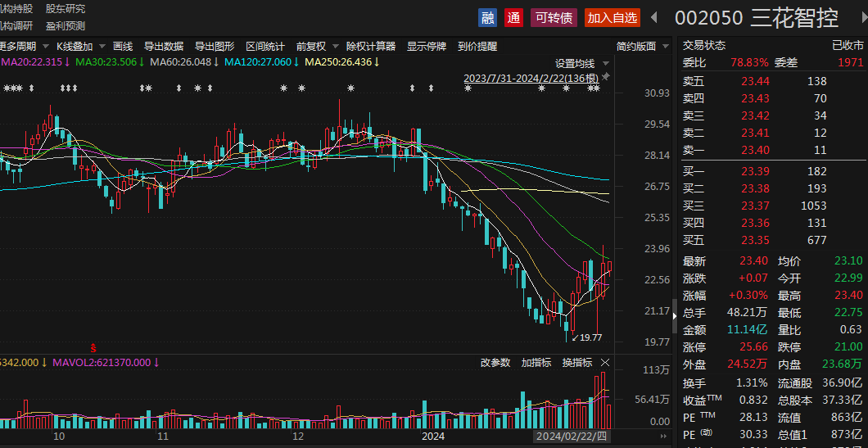Click the 加入自选 add to watchlist button

click(x=612, y=17)
